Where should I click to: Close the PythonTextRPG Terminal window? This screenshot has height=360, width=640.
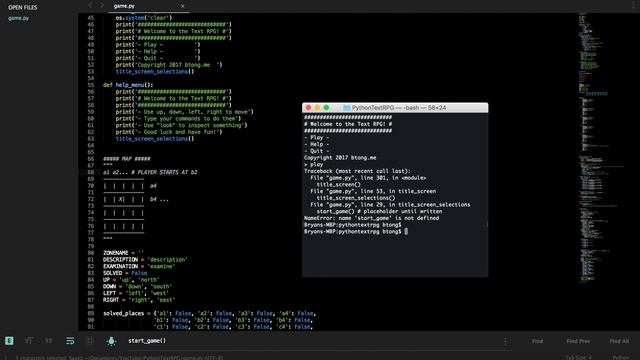[308, 108]
